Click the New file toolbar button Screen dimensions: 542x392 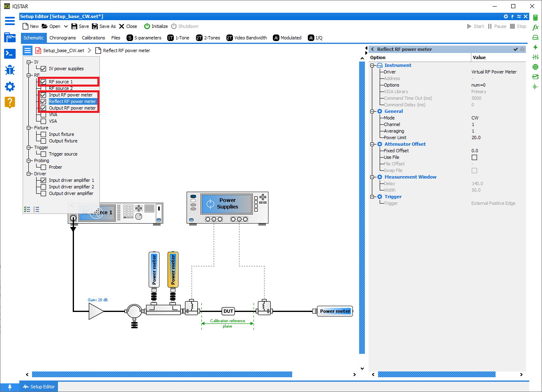(31, 26)
